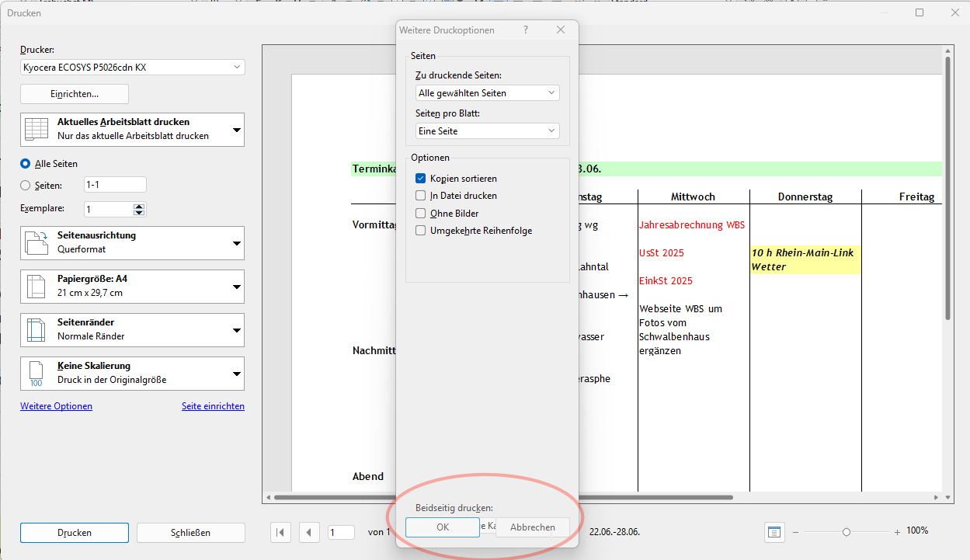Screen dimensions: 970x560
Task: Expand Seitenränder Normale Ränder dropdown
Action: pyautogui.click(x=237, y=330)
